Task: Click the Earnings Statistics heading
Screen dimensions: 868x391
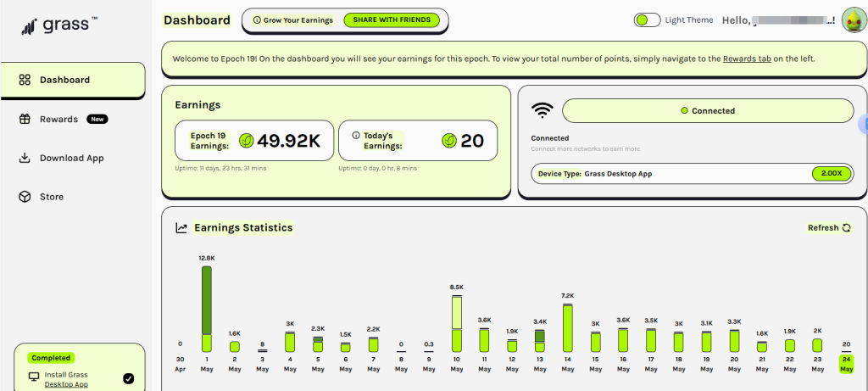Action: click(243, 227)
